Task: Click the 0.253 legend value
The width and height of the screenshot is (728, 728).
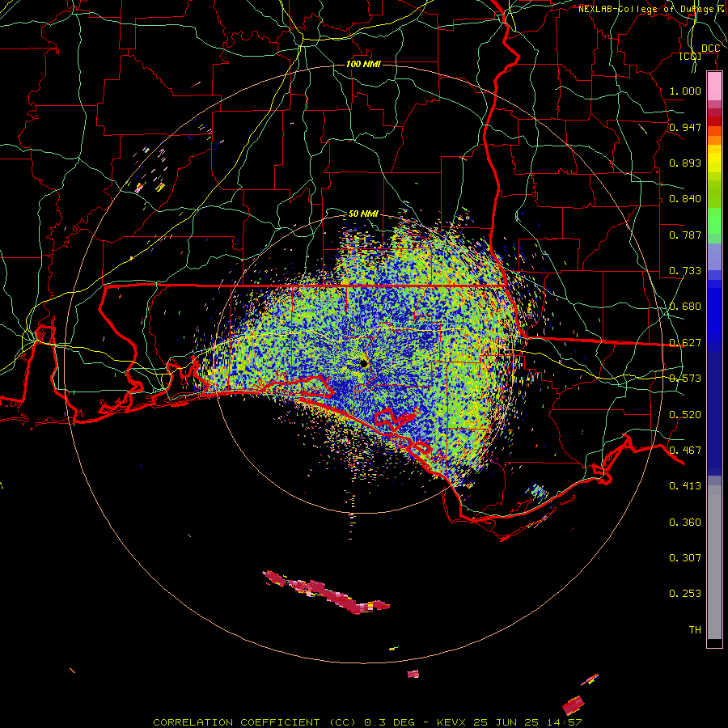Action: (x=685, y=594)
